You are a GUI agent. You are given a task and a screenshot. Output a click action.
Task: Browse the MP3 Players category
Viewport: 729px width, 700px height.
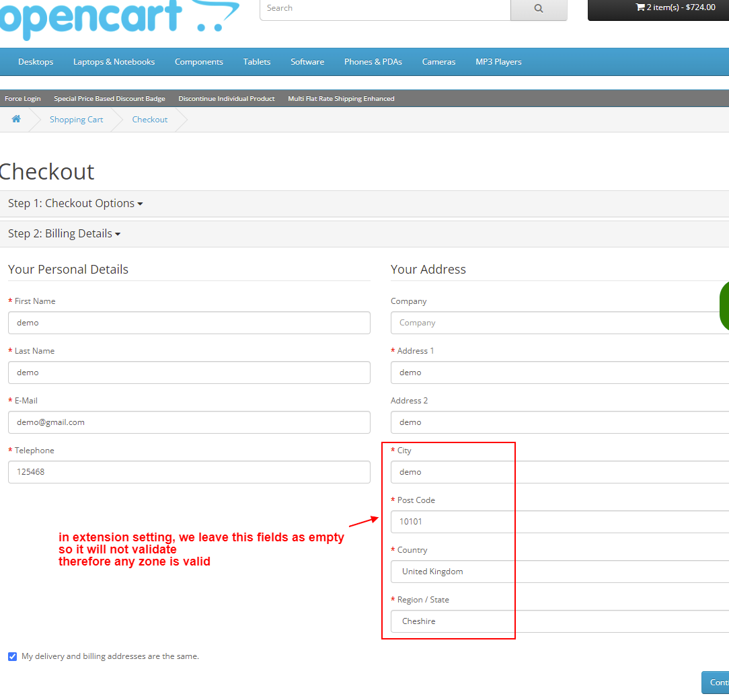[498, 61]
